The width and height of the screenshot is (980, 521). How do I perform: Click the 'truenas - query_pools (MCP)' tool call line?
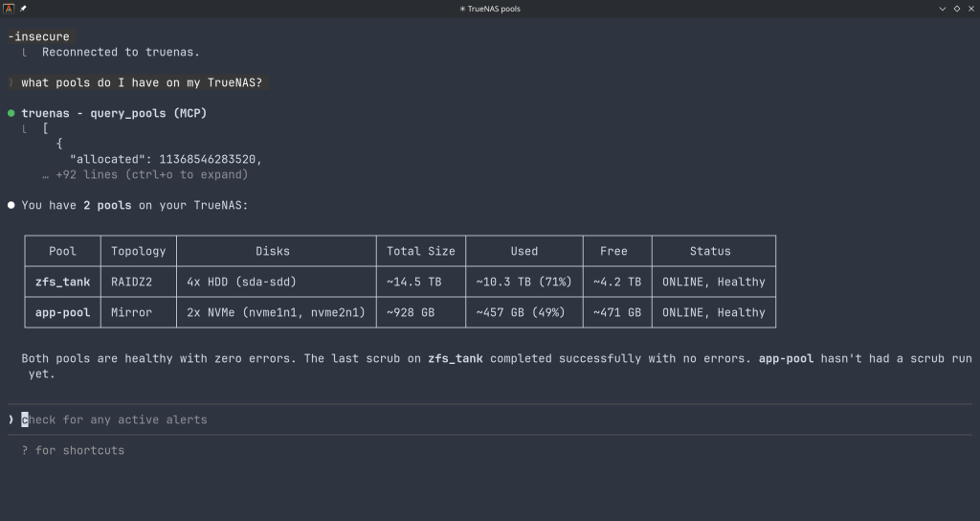(114, 113)
